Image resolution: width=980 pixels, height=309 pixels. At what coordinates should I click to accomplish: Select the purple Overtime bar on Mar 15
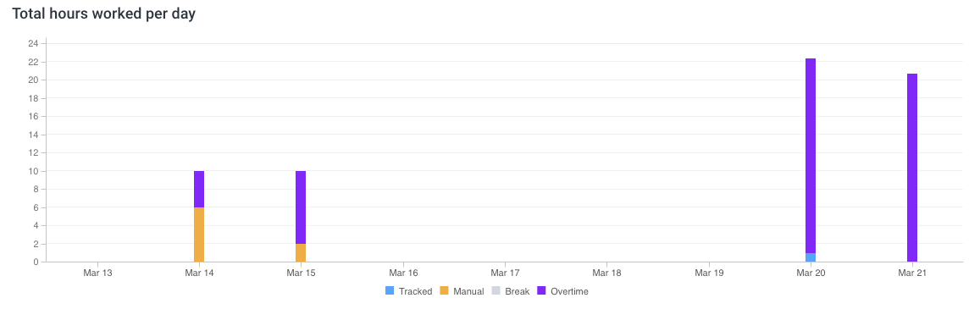click(301, 207)
